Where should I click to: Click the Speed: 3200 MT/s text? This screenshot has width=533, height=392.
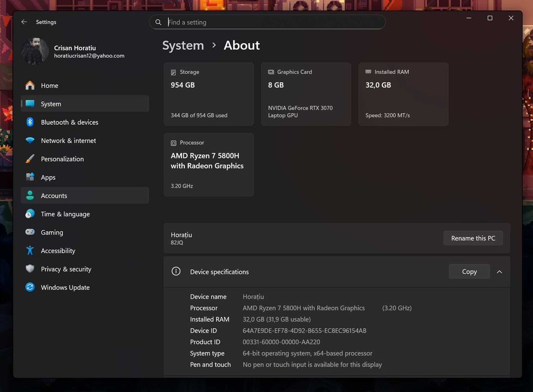387,115
